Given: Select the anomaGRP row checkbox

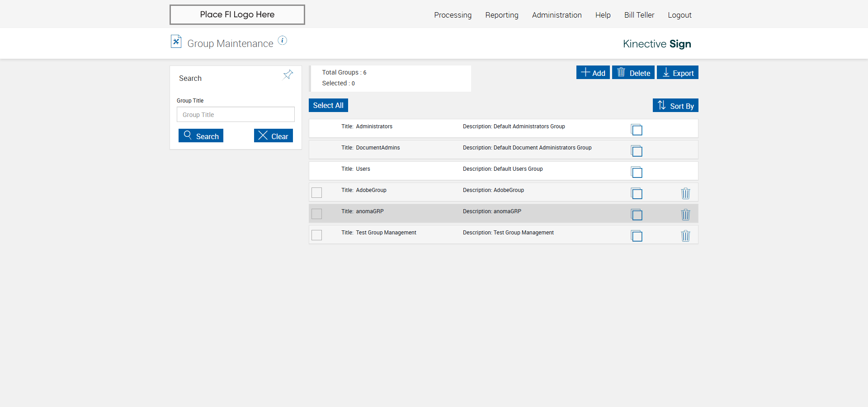Looking at the screenshot, I should click(x=317, y=214).
